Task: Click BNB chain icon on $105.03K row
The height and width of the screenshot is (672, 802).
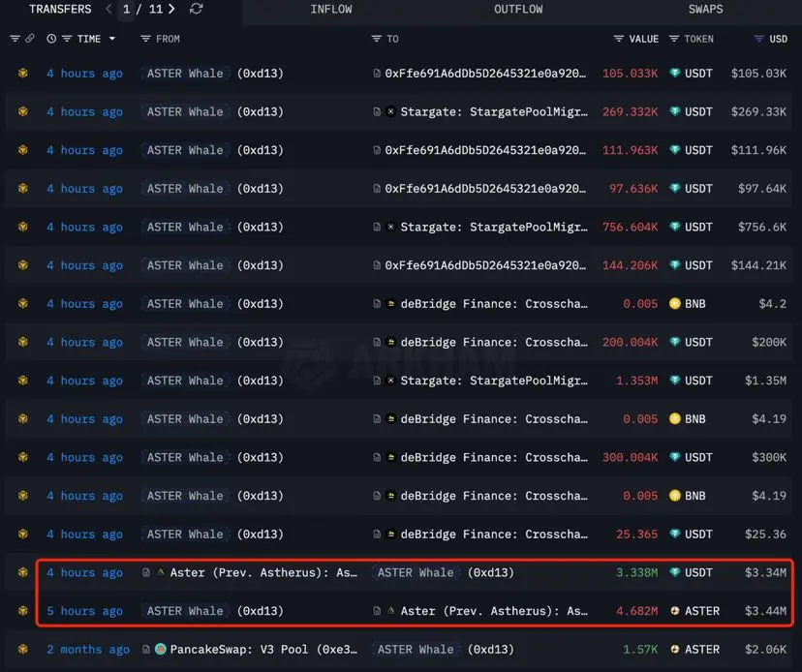Action: 23,74
